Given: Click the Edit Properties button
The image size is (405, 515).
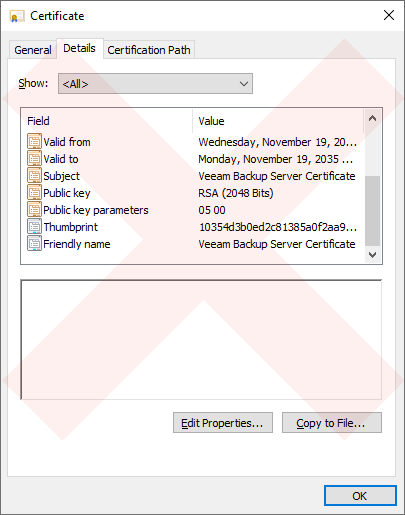Looking at the screenshot, I should click(x=223, y=423).
